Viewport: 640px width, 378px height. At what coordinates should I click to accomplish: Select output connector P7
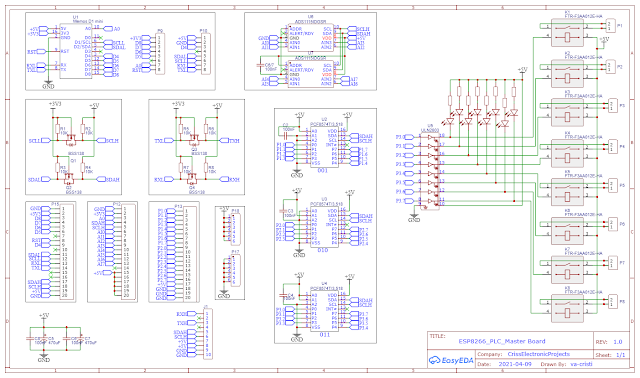point(612,263)
